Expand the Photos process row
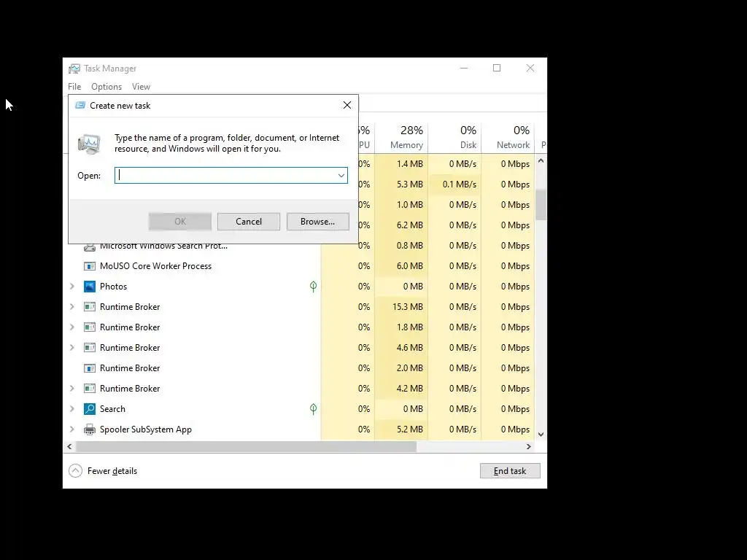 coord(72,286)
